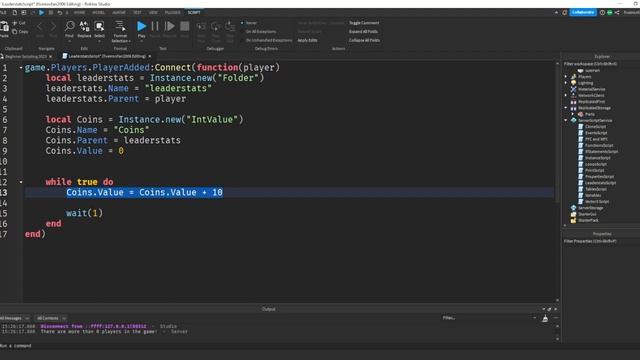This screenshot has height=360, width=640.
Task: Click Expand All Folds action
Action: click(x=363, y=31)
